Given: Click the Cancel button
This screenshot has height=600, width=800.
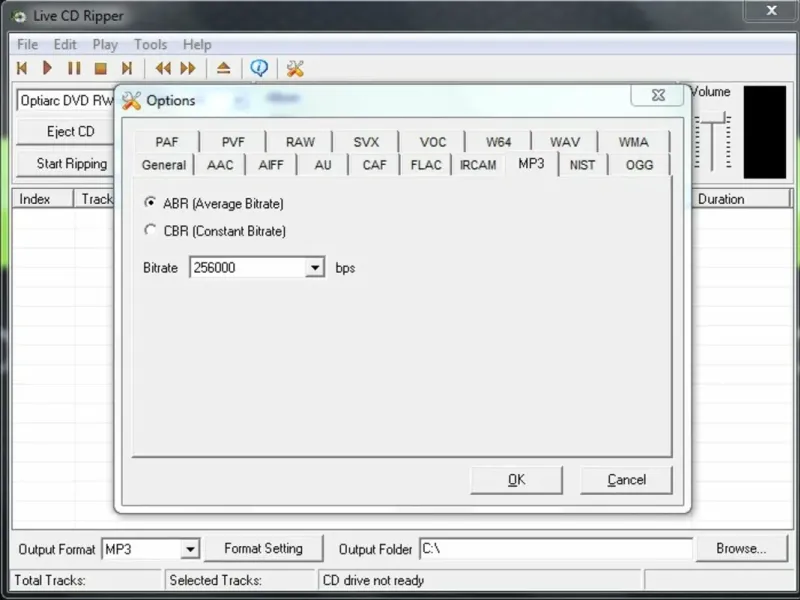Looking at the screenshot, I should pos(626,480).
